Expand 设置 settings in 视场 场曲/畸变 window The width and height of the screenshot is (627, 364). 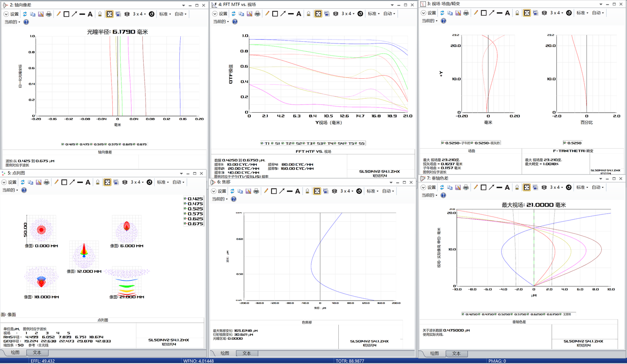[428, 13]
